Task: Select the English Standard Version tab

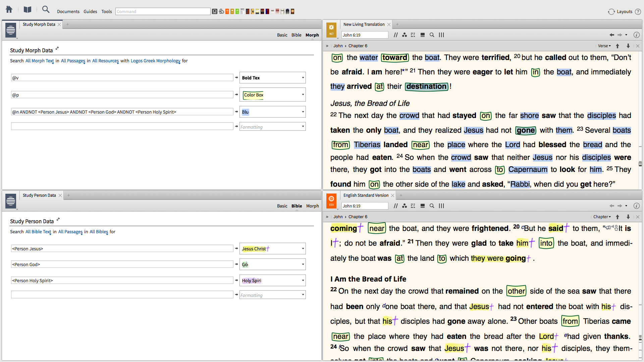Action: pyautogui.click(x=366, y=195)
